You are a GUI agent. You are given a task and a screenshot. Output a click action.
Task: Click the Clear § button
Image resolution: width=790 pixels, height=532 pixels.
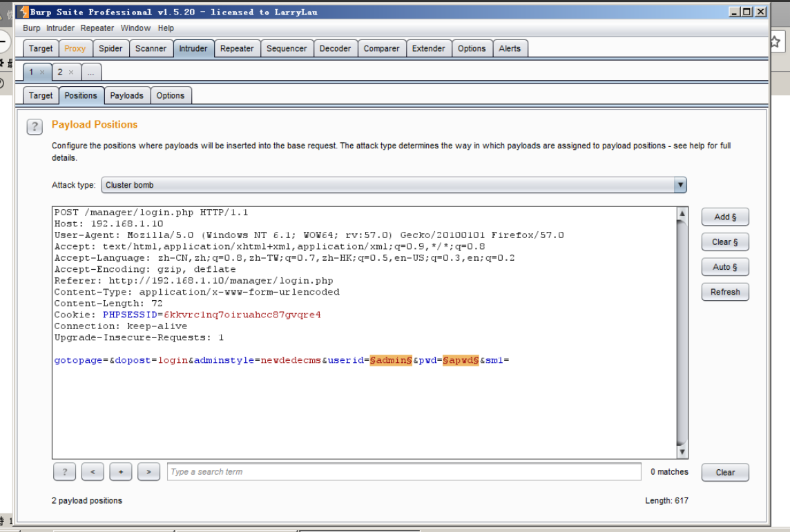(x=725, y=242)
